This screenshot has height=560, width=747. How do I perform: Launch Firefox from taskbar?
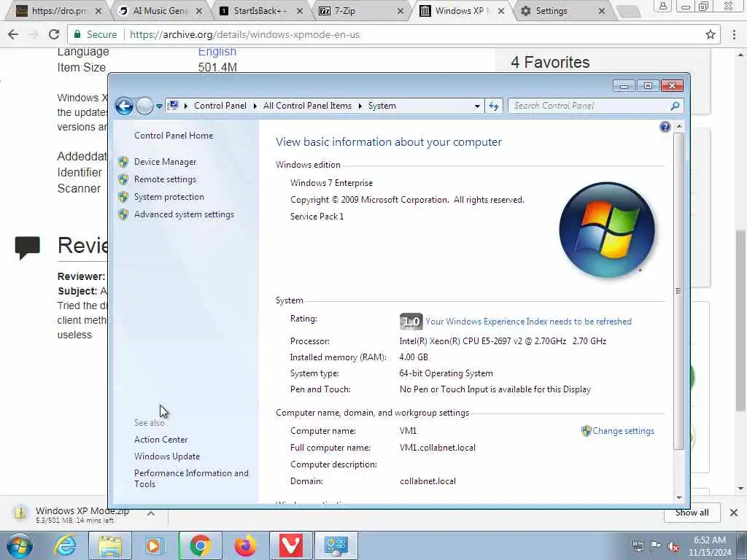click(x=245, y=545)
